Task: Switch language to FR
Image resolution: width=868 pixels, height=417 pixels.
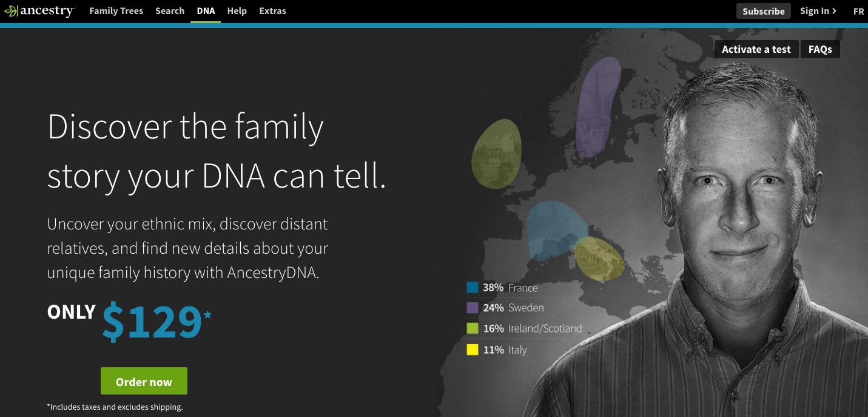Action: coord(858,11)
